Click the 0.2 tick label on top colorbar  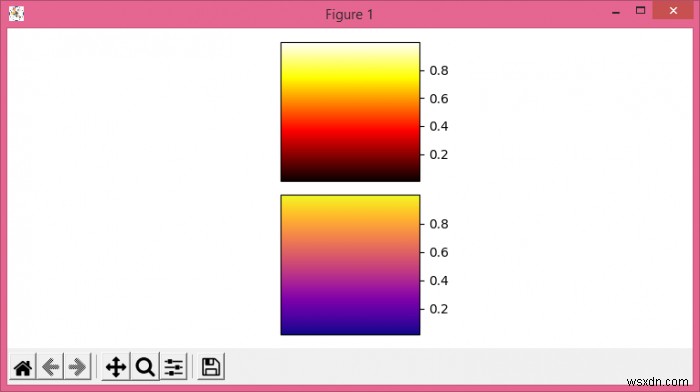(x=439, y=154)
